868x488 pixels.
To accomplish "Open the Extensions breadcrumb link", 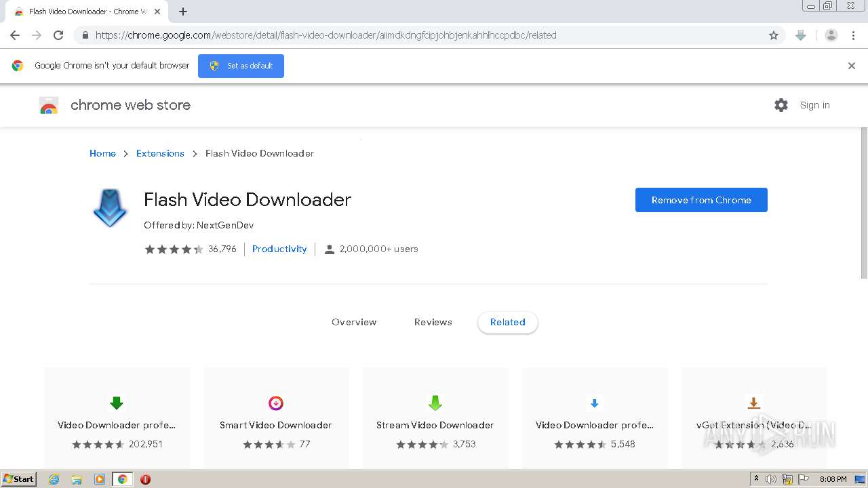I will [x=160, y=153].
